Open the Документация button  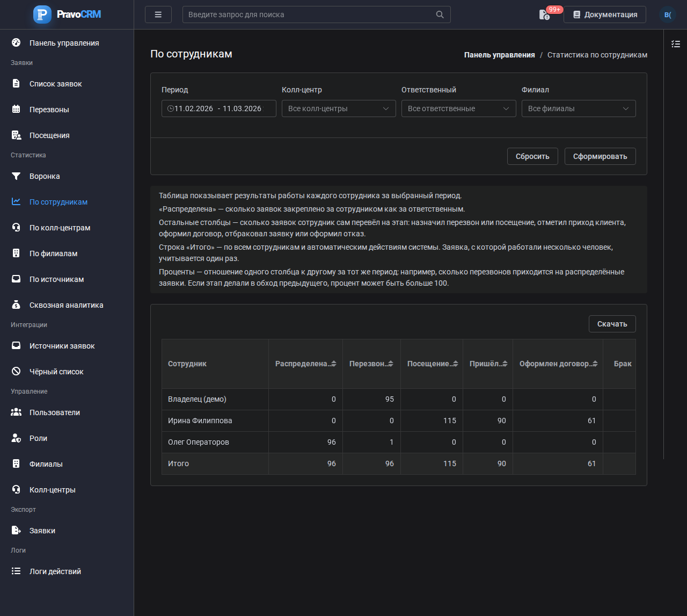click(x=605, y=15)
